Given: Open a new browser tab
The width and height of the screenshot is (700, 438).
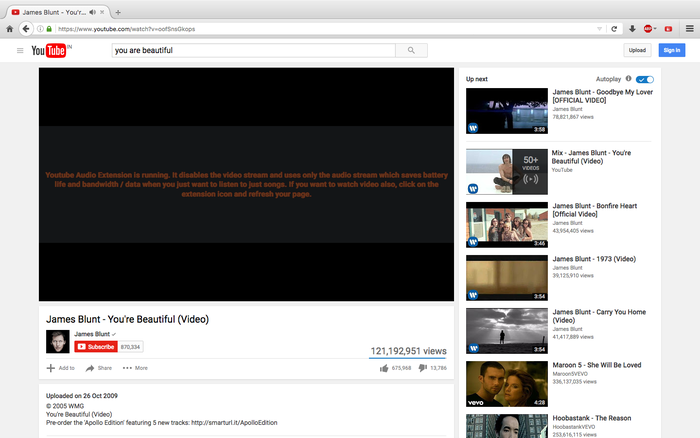Looking at the screenshot, I should coord(118,12).
